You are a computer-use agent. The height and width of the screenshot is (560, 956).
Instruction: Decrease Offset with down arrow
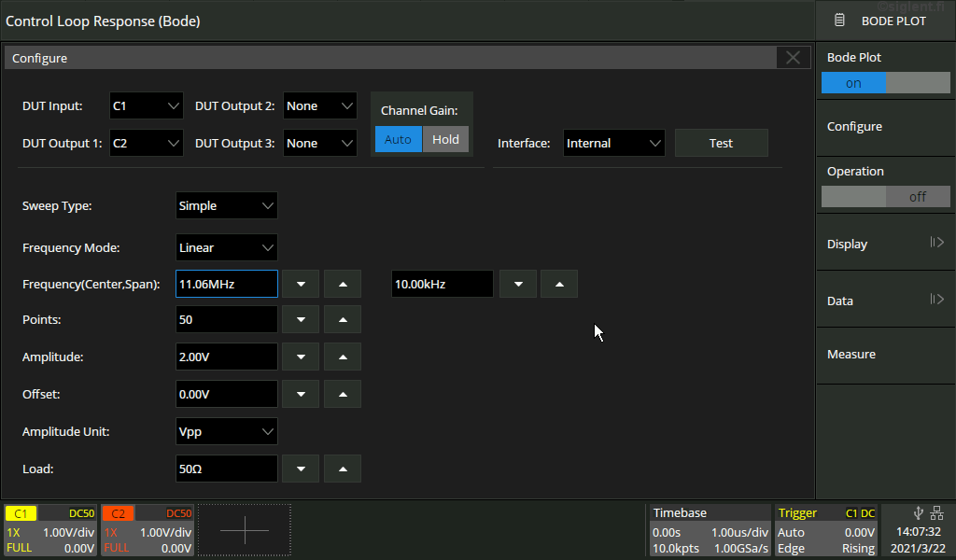[301, 394]
